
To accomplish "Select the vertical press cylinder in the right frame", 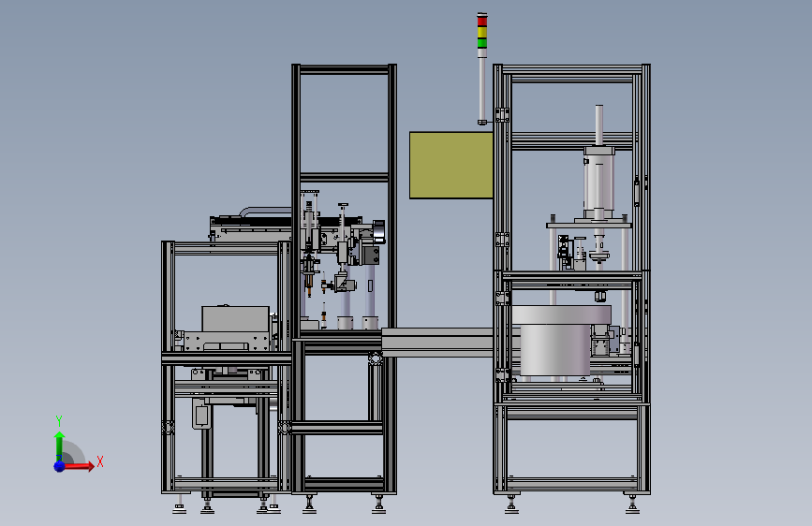I will (599, 182).
